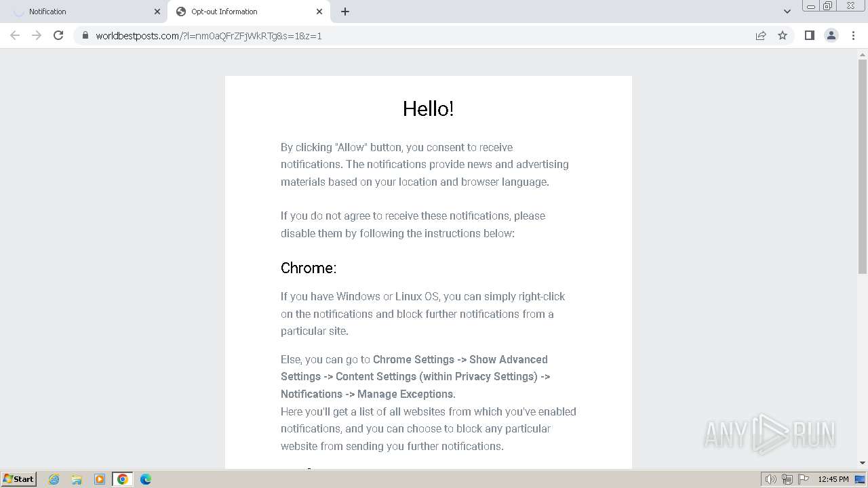Click 'Here you'll get a list' paragraph

(429, 428)
